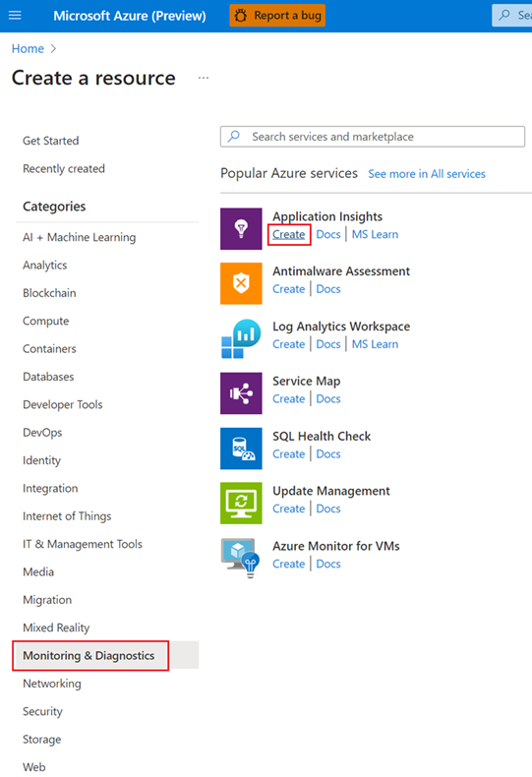Image resolution: width=532 pixels, height=777 pixels.
Task: Click the chevron after Home breadcrumb
Action: coord(53,48)
